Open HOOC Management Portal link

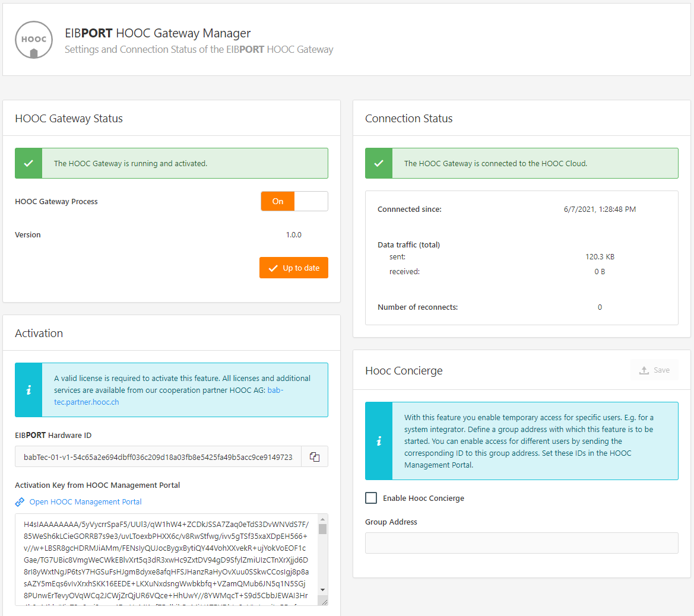(x=85, y=502)
